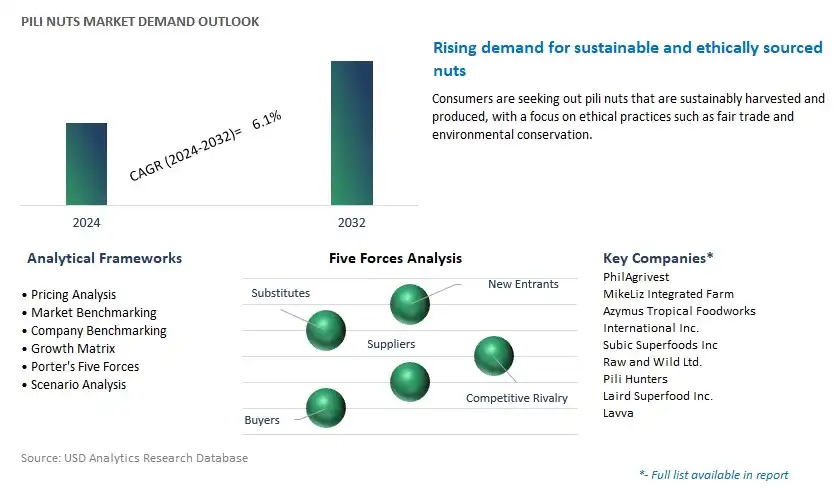Viewport: 837px width, 488px height.
Task: Click the green sphere for New Entrants
Action: [409, 304]
